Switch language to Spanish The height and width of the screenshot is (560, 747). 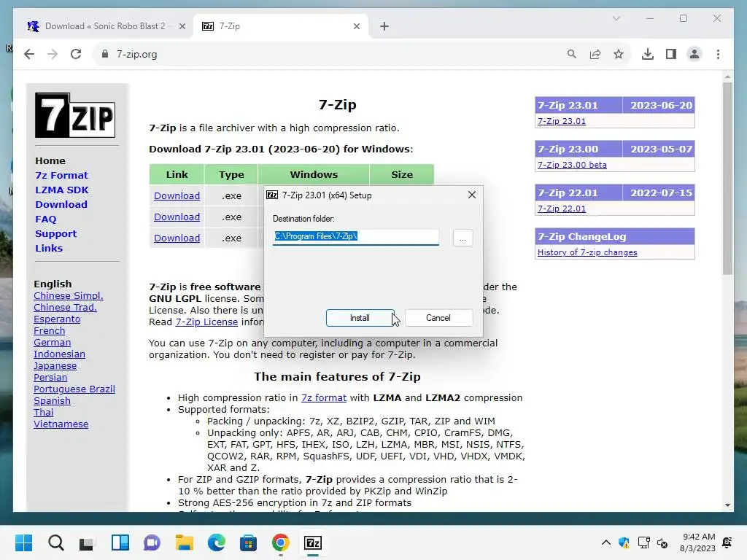click(52, 400)
